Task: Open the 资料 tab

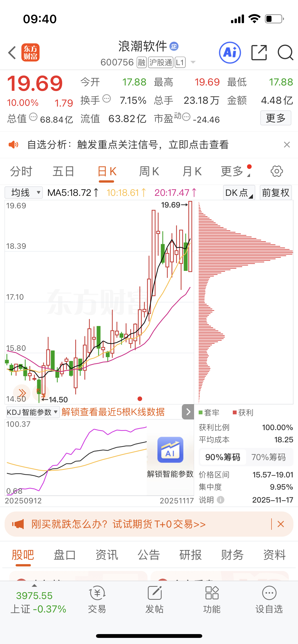Action: click(274, 555)
